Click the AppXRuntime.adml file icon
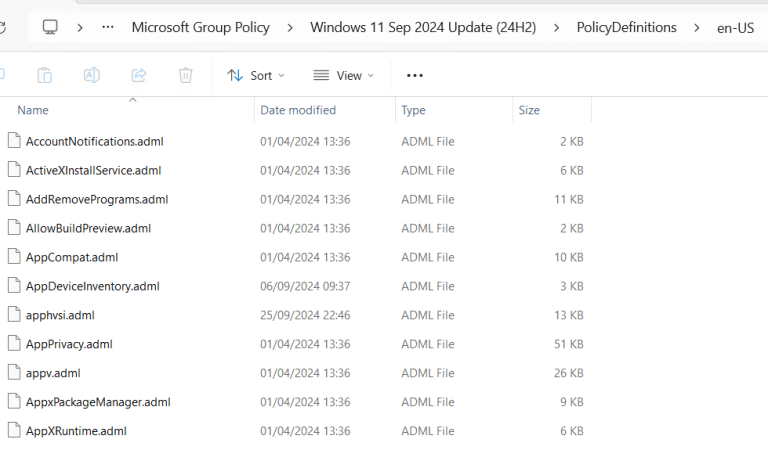Image resolution: width=768 pixels, height=450 pixels. (x=14, y=431)
